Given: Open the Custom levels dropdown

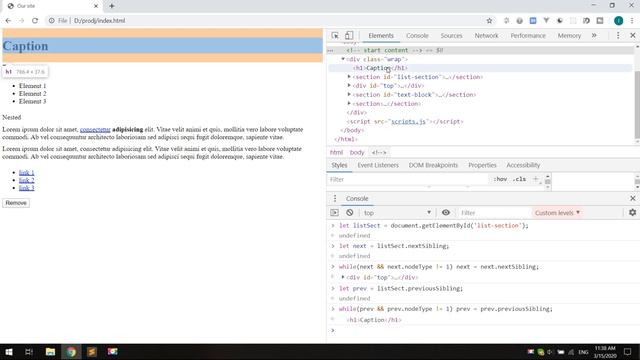Looking at the screenshot, I should click(557, 213).
